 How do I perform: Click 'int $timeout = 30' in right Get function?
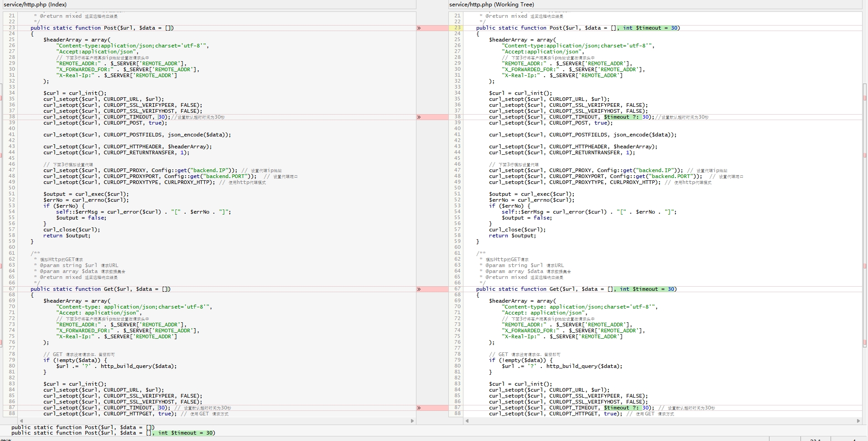tap(646, 289)
